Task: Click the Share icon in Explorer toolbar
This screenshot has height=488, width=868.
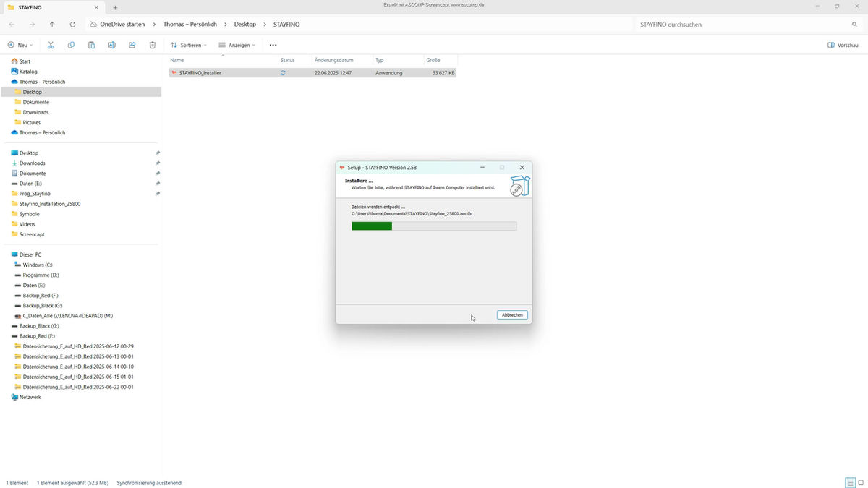Action: click(x=132, y=45)
